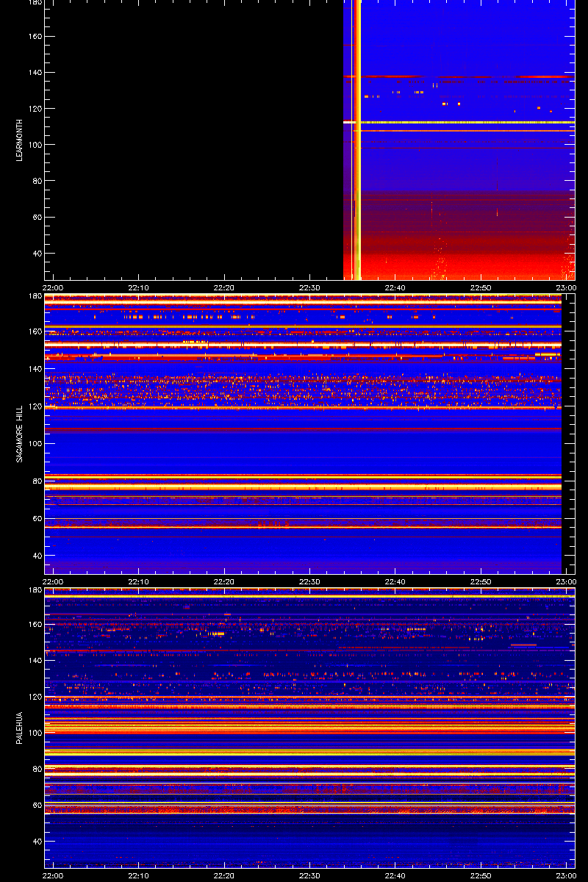Click 22:10 time label under LEARMONTH plot
The image size is (588, 882).
point(139,288)
